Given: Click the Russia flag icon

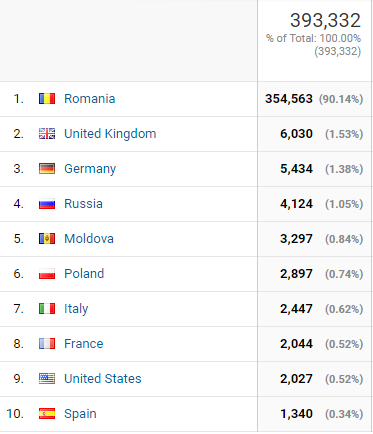Looking at the screenshot, I should point(47,204).
